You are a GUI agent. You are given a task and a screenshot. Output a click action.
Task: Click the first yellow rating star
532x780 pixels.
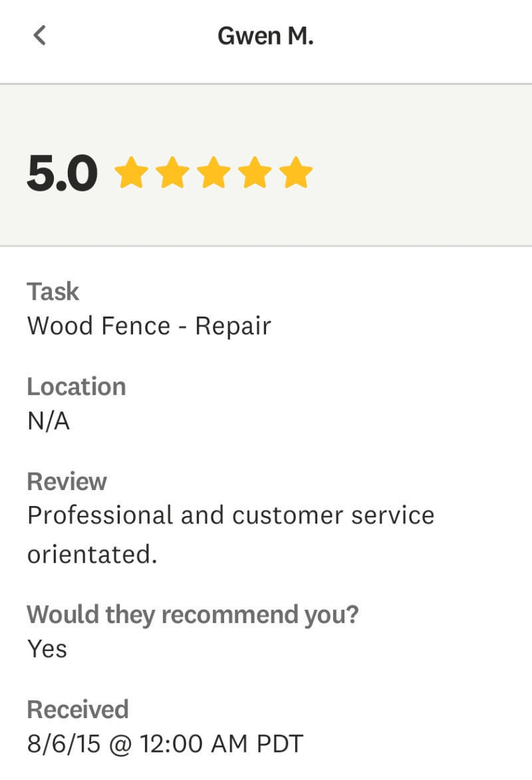pos(131,173)
